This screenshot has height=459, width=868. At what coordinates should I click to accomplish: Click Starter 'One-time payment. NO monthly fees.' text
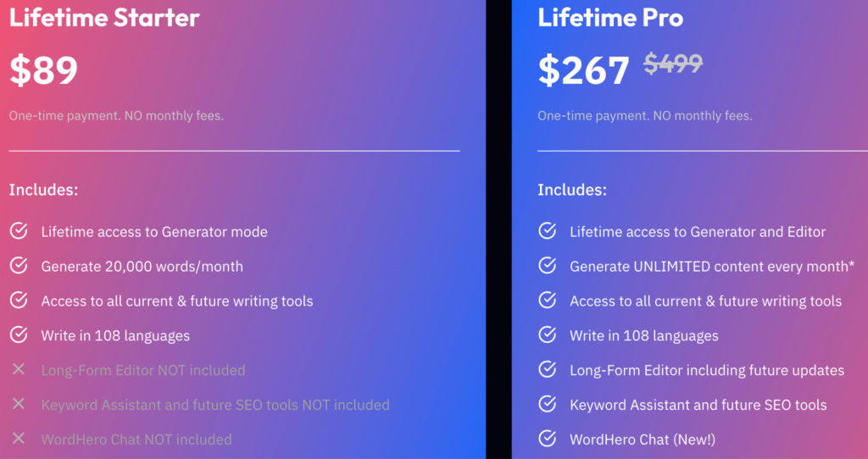click(116, 115)
